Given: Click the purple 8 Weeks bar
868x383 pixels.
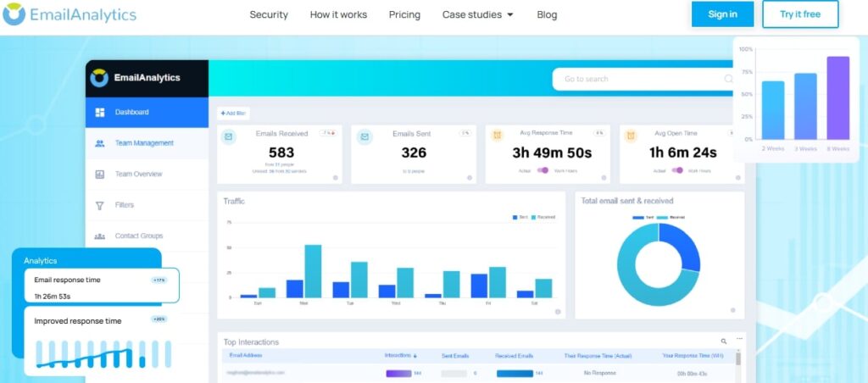Looking at the screenshot, I should click(838, 98).
